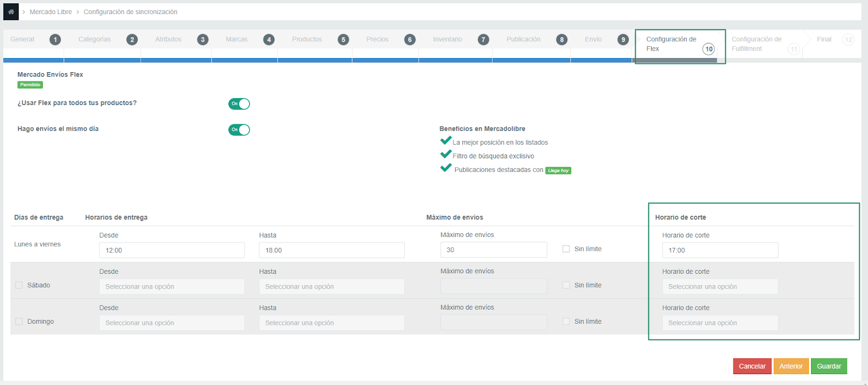The image size is (868, 385).
Task: Click step number 12 circle badge
Action: coord(848,40)
